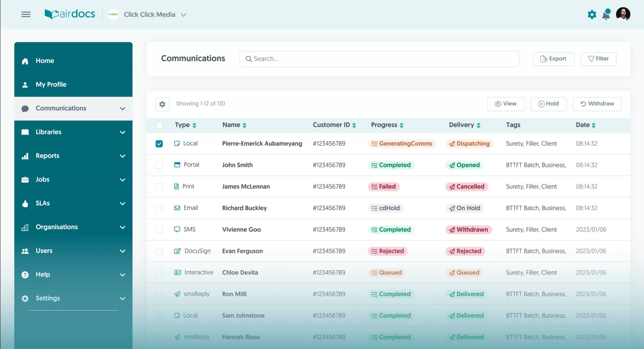Check the checkbox on John Smith's row

pos(159,165)
